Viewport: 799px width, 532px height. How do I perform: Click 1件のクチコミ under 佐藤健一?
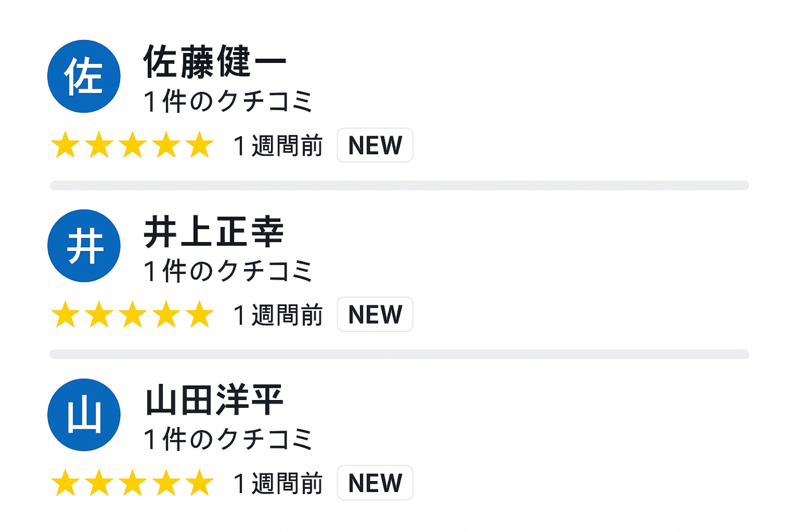[228, 102]
